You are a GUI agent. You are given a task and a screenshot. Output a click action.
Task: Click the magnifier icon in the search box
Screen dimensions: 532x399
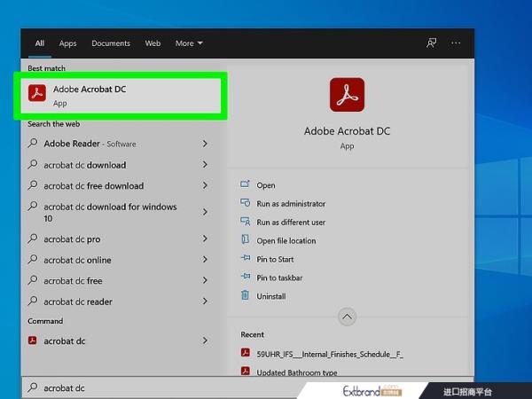(33, 387)
